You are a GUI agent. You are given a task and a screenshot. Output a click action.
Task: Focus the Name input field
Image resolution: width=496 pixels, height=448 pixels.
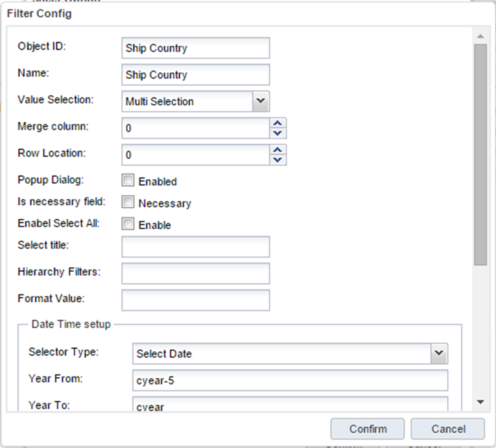click(195, 75)
